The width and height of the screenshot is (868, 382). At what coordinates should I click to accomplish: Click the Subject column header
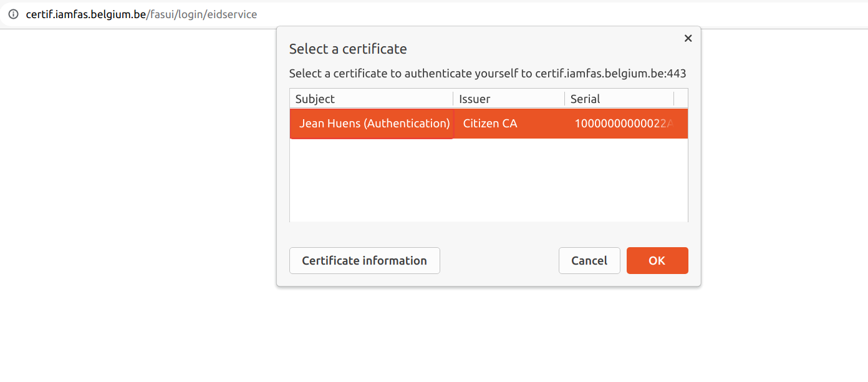pyautogui.click(x=372, y=99)
